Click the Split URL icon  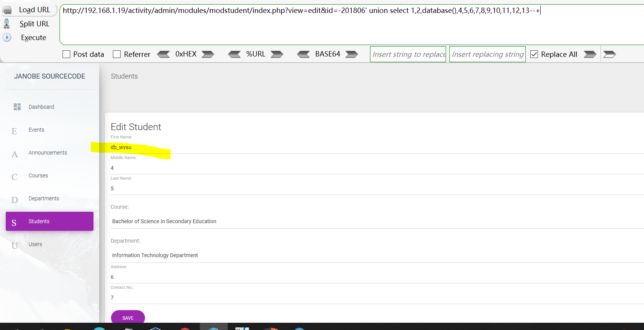click(6, 24)
